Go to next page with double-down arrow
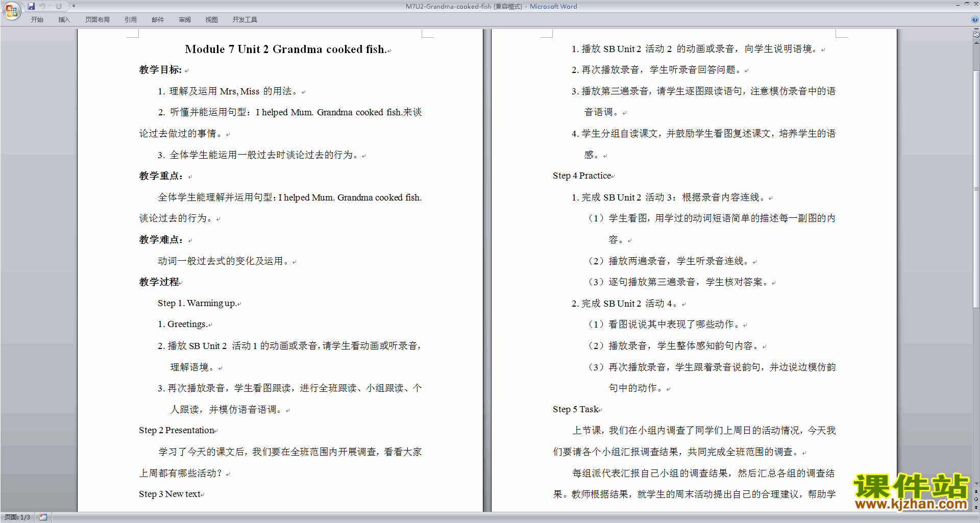Viewport: 980px width, 523px height. (976, 507)
